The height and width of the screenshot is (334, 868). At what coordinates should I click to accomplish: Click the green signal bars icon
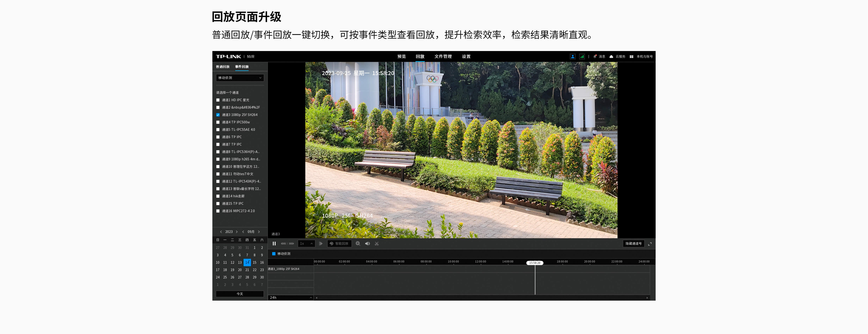582,56
